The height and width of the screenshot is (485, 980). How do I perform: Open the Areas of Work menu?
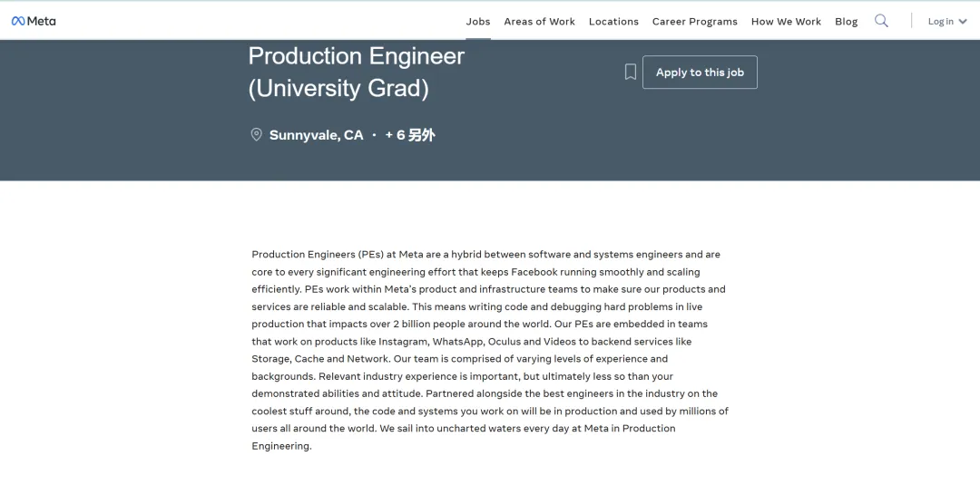[539, 21]
